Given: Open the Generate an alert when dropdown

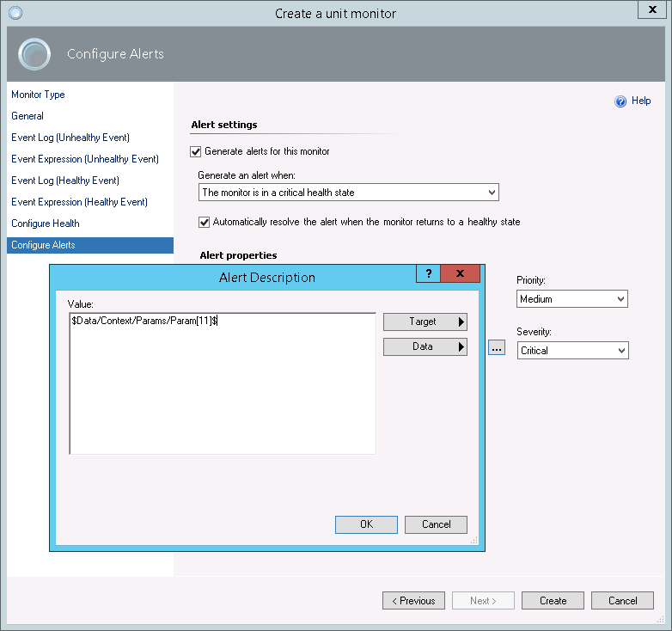Looking at the screenshot, I should [x=348, y=193].
